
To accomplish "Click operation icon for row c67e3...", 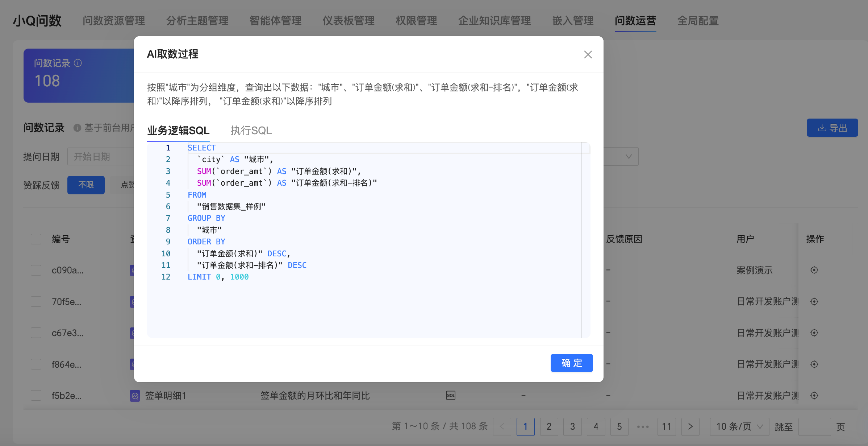I will click(x=814, y=333).
